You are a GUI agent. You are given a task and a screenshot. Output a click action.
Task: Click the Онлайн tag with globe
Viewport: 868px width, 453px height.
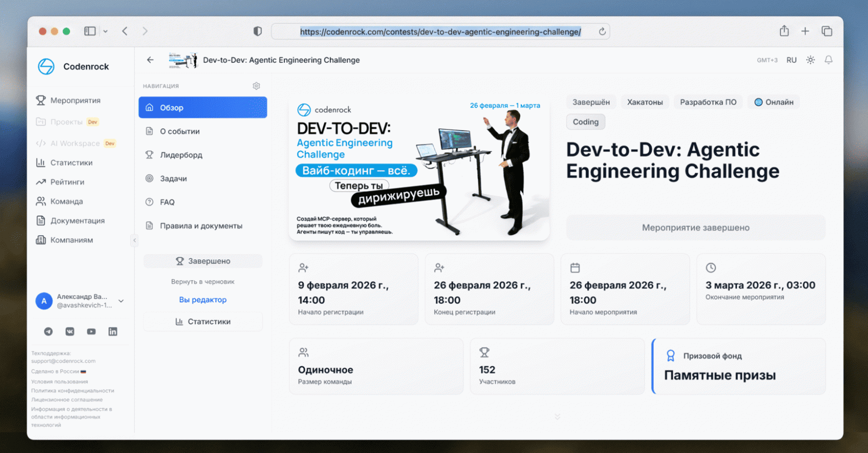(773, 102)
